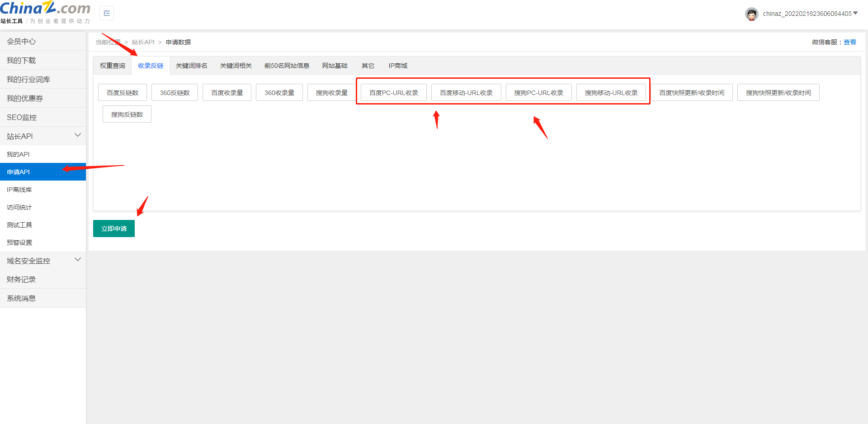
Task: Open IP离线库 submenu item
Action: 43,190
